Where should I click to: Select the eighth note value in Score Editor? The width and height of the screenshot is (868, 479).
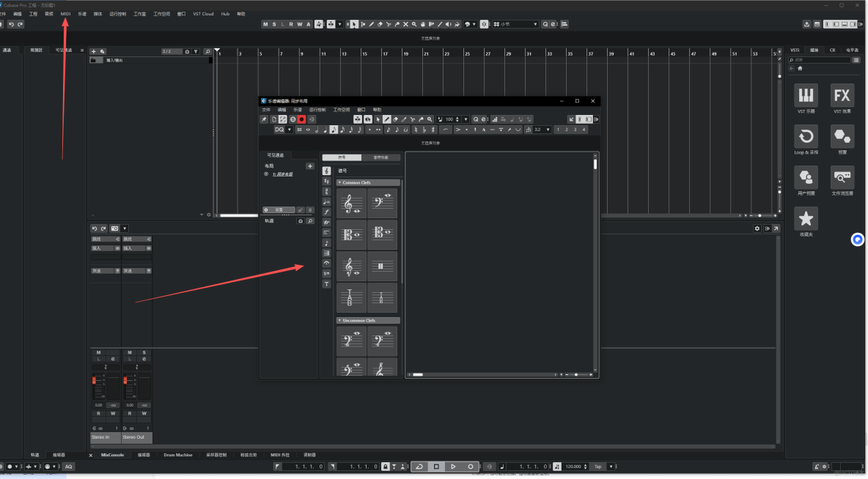coord(334,130)
